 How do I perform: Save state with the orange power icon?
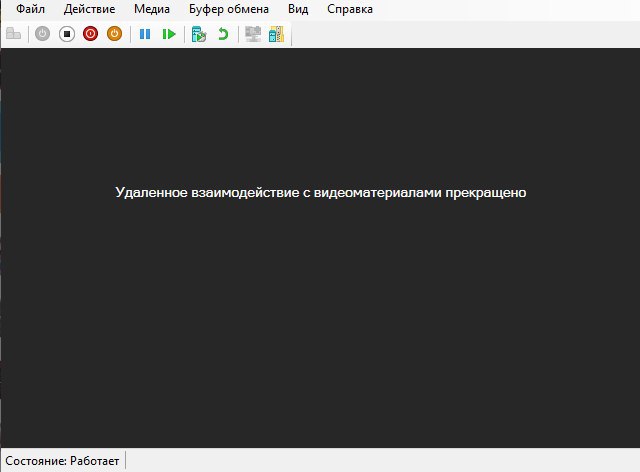click(114, 34)
